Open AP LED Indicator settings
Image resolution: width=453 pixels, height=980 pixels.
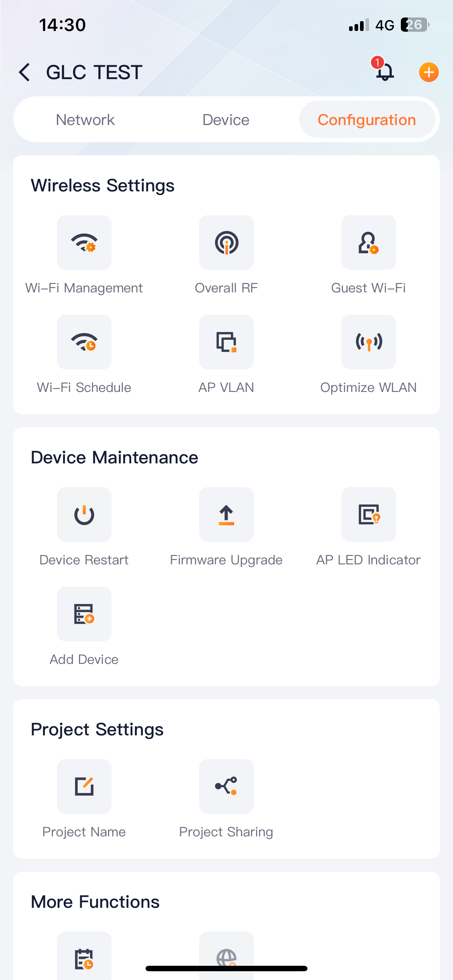click(368, 514)
